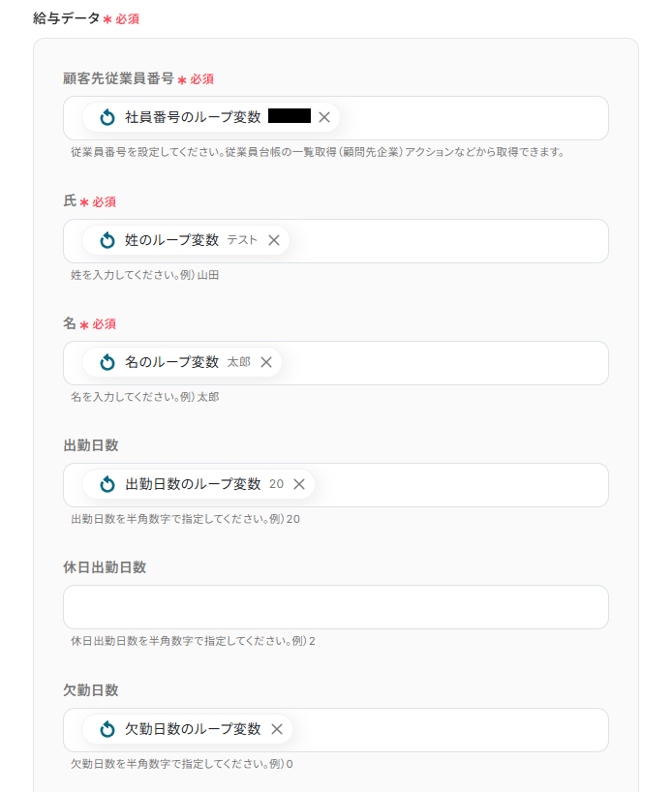Click loop icon on 欠勤日数のループ変数 chip
This screenshot has height=792, width=672.
107,729
